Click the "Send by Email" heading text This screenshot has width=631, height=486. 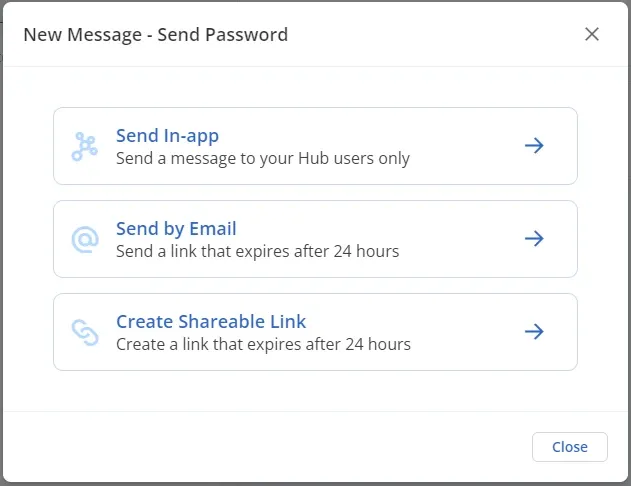(176, 229)
